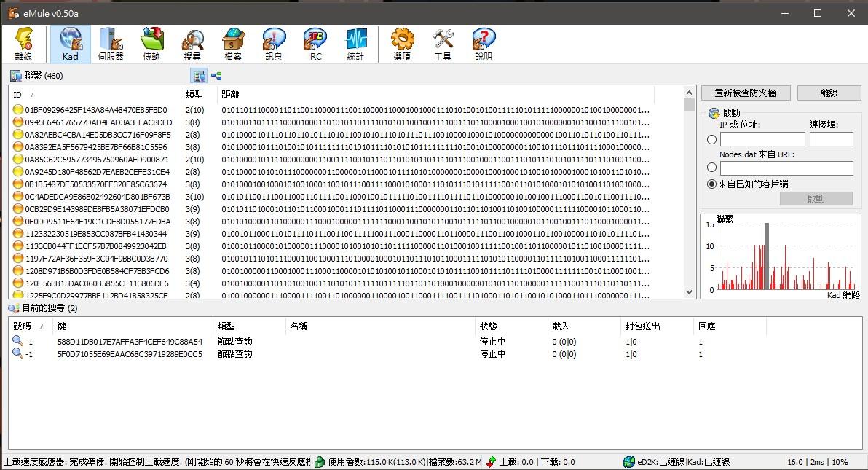Click the port (連接埠) input field

click(x=832, y=139)
